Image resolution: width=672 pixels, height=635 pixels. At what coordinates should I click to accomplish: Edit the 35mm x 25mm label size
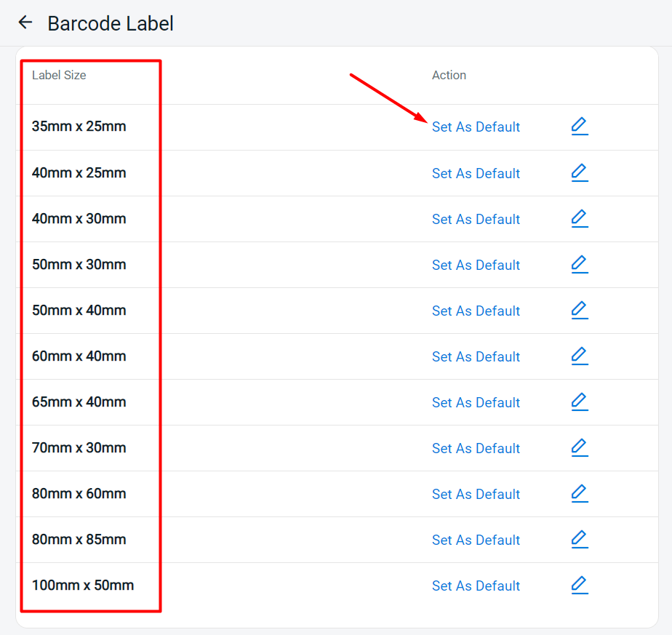tap(579, 127)
